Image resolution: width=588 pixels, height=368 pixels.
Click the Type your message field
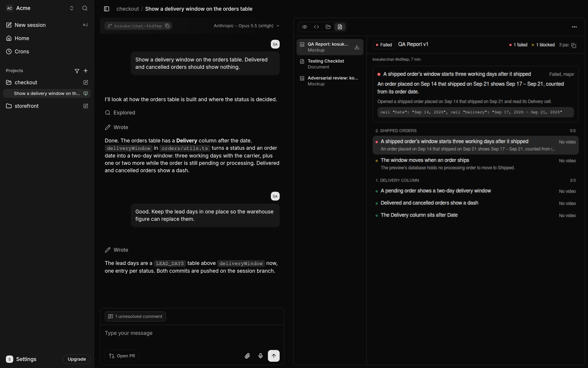192,333
